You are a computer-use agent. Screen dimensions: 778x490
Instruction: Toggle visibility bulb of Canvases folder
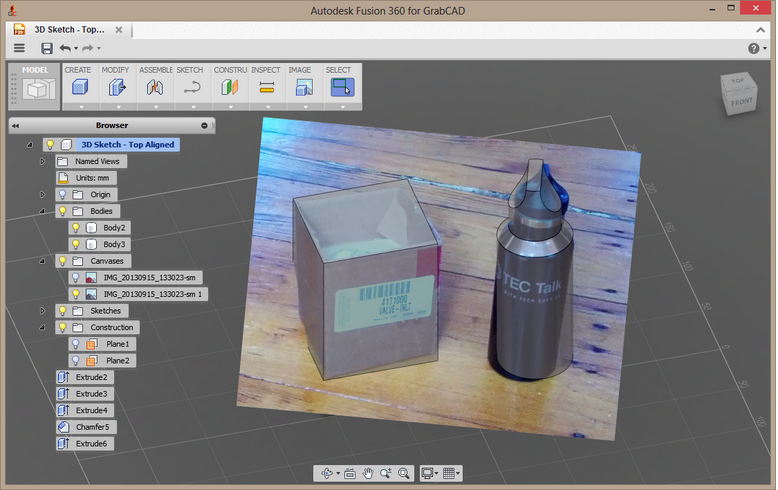[63, 261]
